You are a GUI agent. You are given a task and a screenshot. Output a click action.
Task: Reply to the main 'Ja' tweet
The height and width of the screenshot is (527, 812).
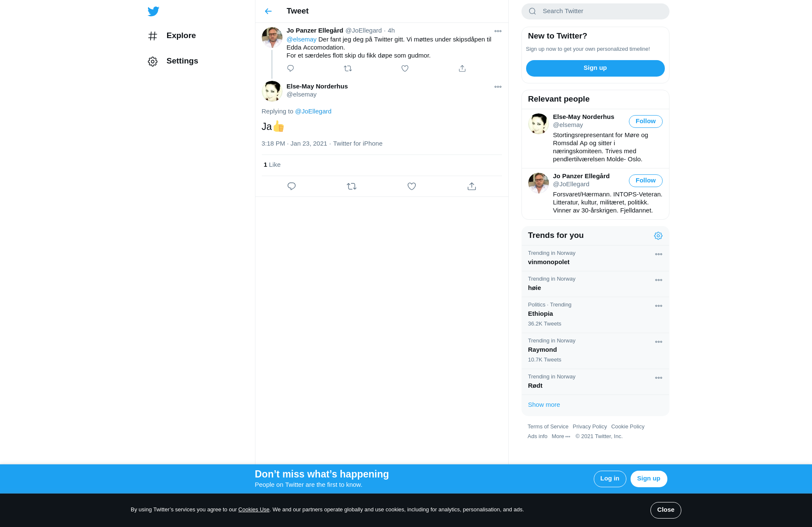click(x=291, y=186)
